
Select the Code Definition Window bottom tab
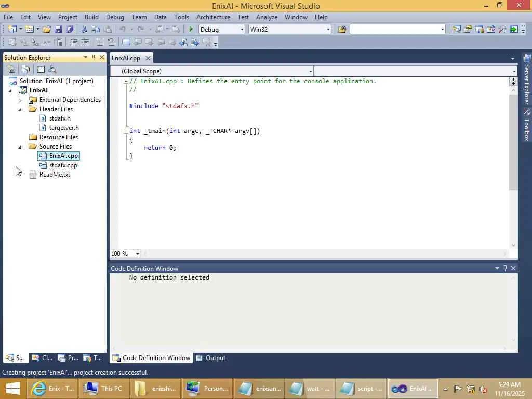(151, 358)
